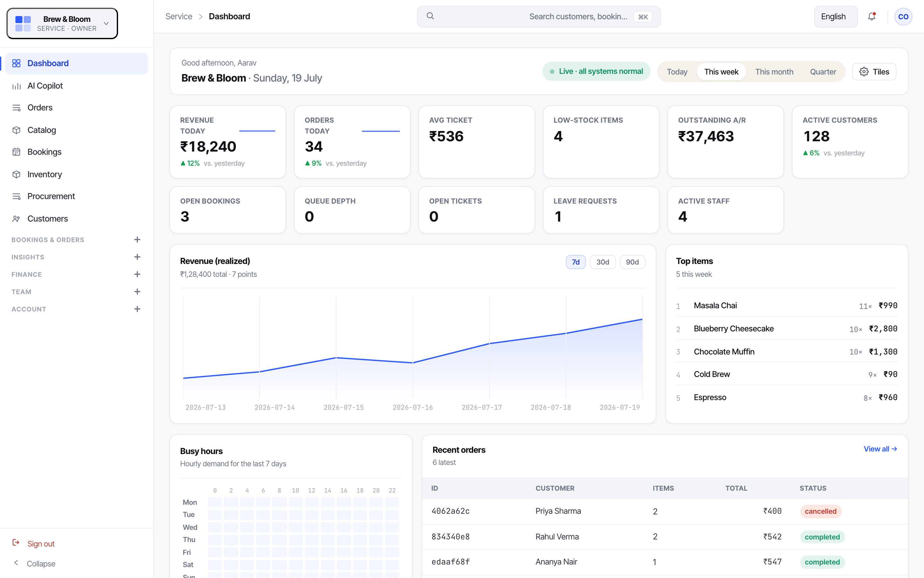Open the Inventory page

pyautogui.click(x=76, y=174)
